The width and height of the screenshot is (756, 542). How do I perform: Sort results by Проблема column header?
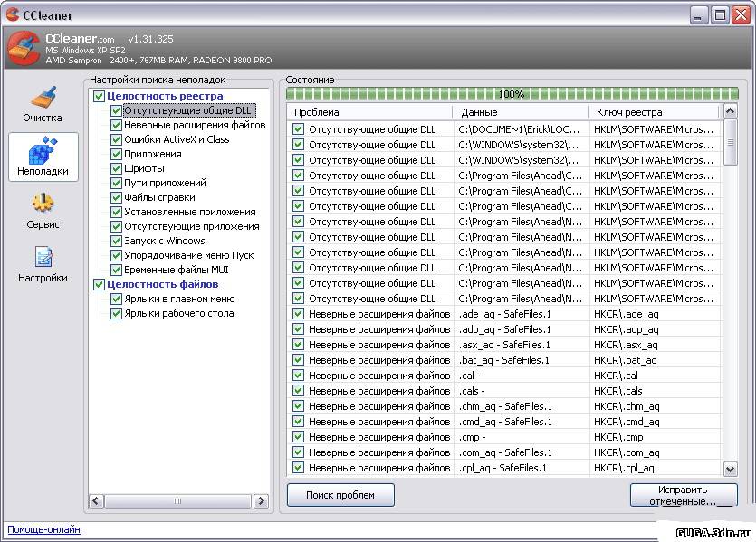[369, 112]
